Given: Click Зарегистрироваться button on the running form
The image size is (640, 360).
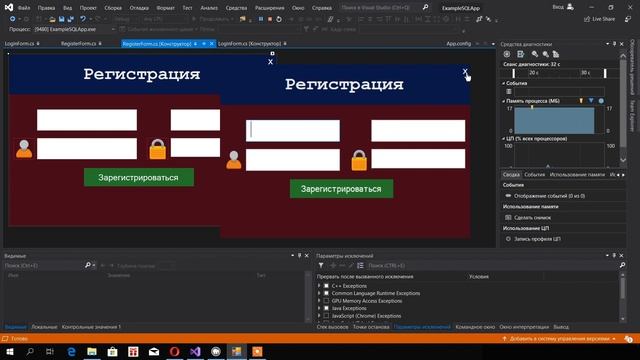Looking at the screenshot, I should (x=341, y=189).
